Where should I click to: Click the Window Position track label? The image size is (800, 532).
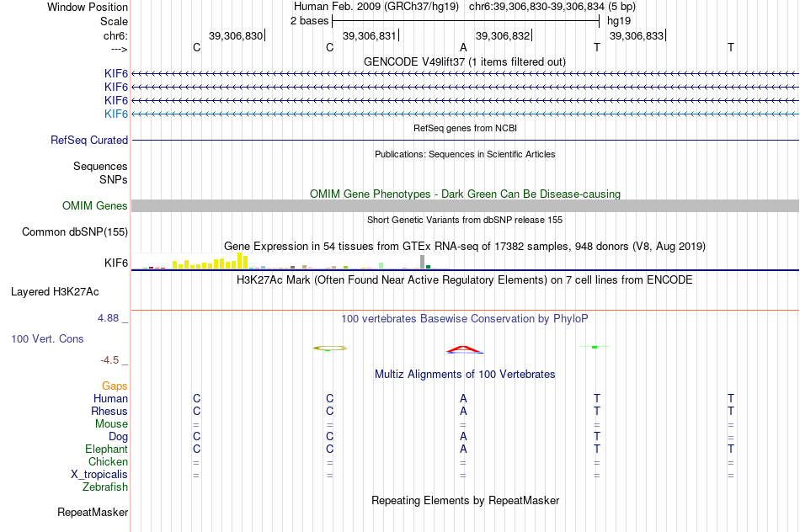click(x=88, y=7)
